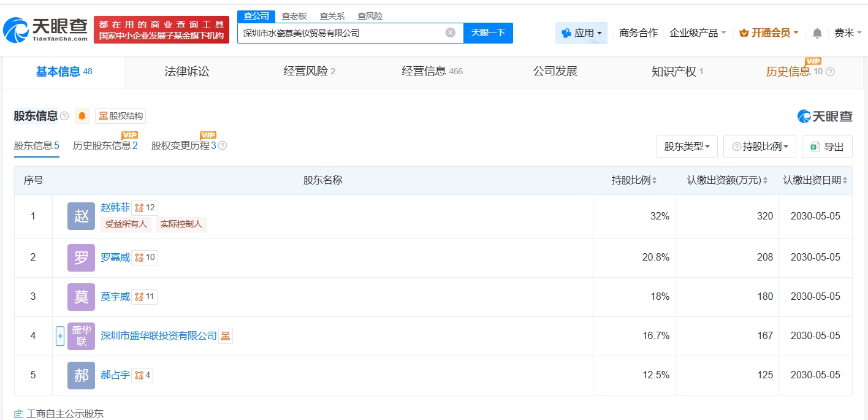Screen dimensions: 868x420
Task: Open the 股东类型 filter dropdown
Action: pyautogui.click(x=687, y=147)
